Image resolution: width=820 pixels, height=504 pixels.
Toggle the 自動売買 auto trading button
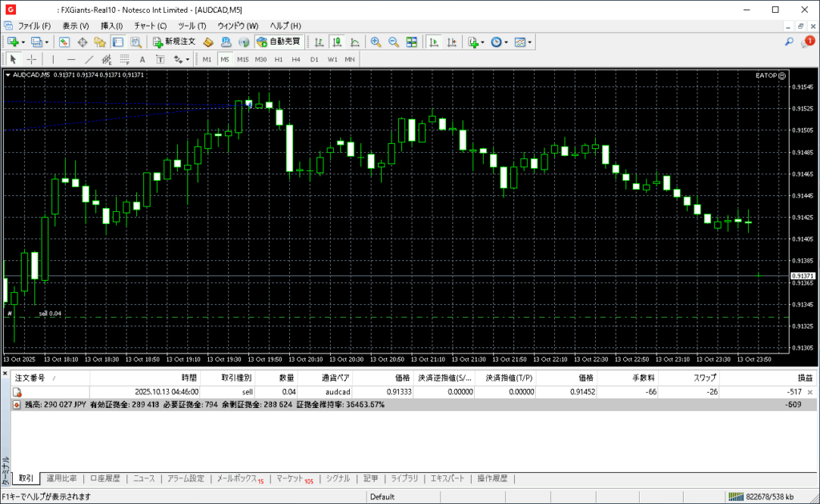click(279, 42)
